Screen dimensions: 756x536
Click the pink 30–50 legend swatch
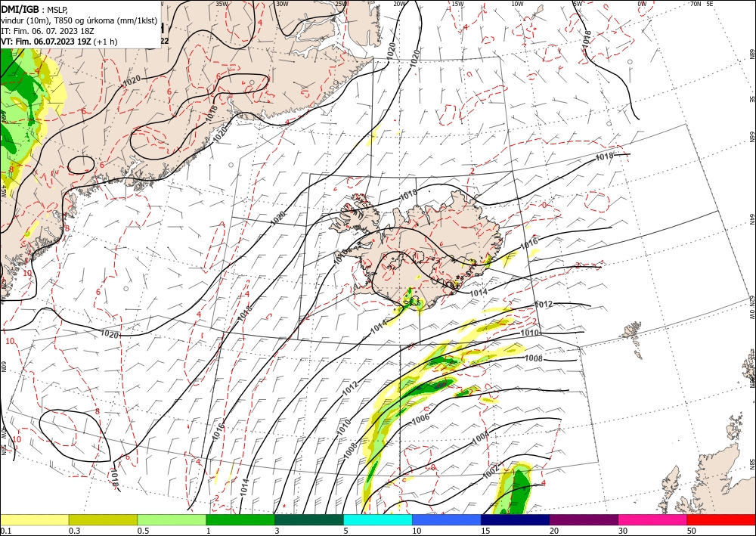click(x=653, y=519)
